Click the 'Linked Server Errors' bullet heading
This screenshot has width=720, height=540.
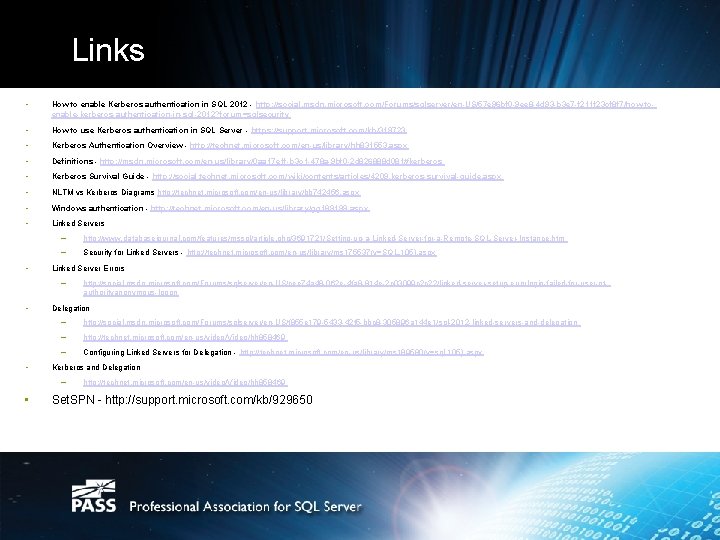point(88,268)
